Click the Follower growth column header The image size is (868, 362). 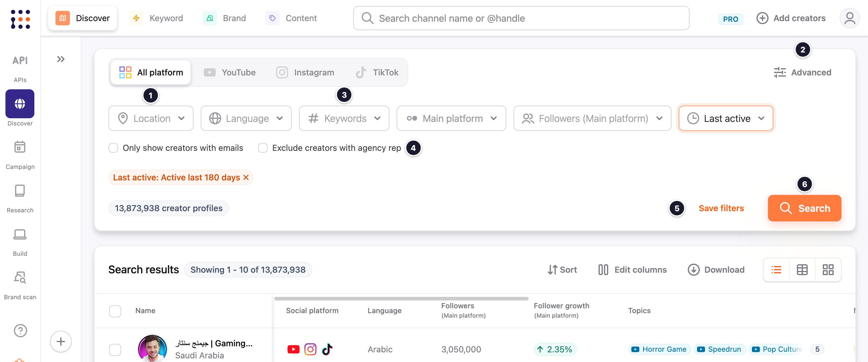(x=561, y=310)
